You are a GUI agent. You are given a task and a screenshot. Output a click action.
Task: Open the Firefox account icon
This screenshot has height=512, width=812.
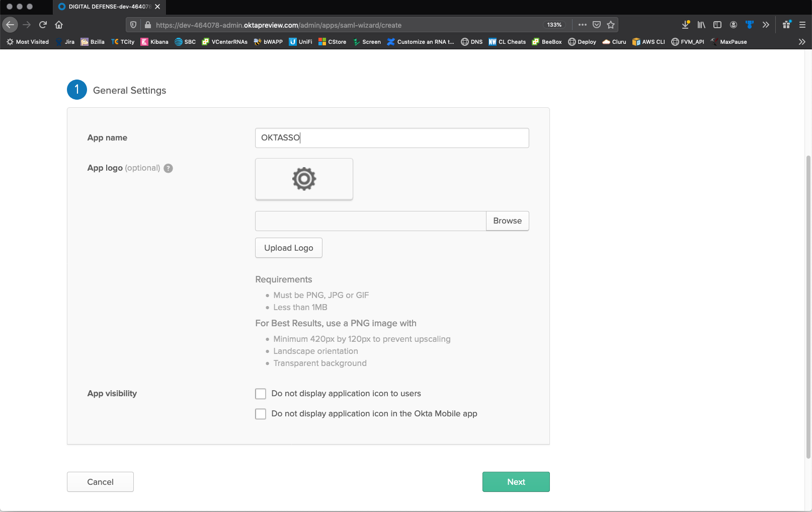[734, 25]
